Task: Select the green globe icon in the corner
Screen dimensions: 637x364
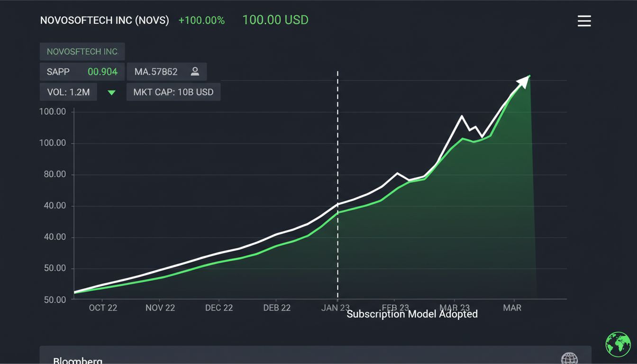Action: (619, 345)
